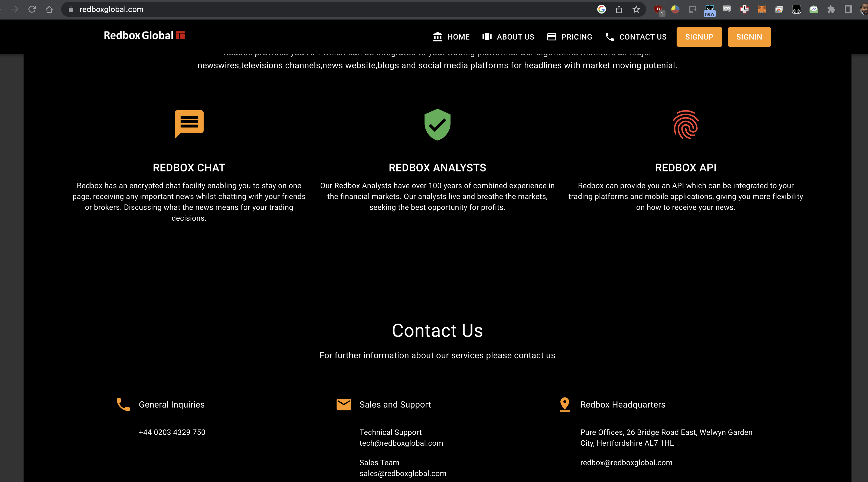Open the CSS checker extension
The image size is (868, 482).
pyautogui.click(x=727, y=9)
